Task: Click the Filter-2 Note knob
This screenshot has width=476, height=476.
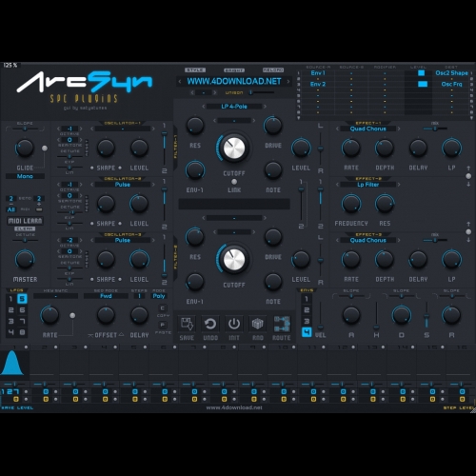Action: [x=273, y=282]
